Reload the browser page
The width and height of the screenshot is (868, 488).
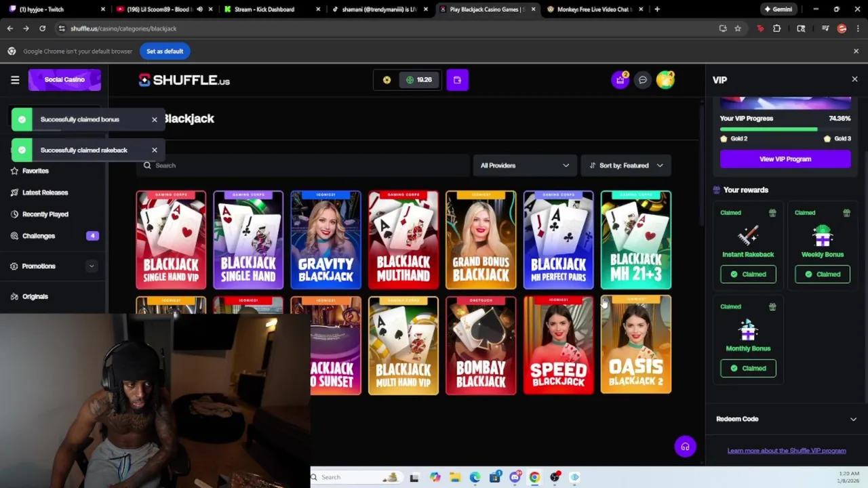(42, 28)
